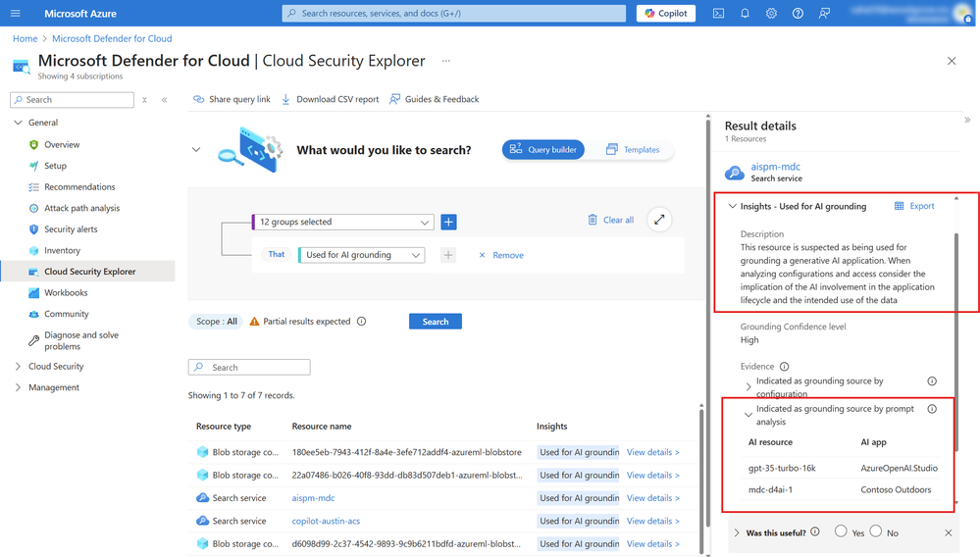Click the results Search input field

click(249, 367)
